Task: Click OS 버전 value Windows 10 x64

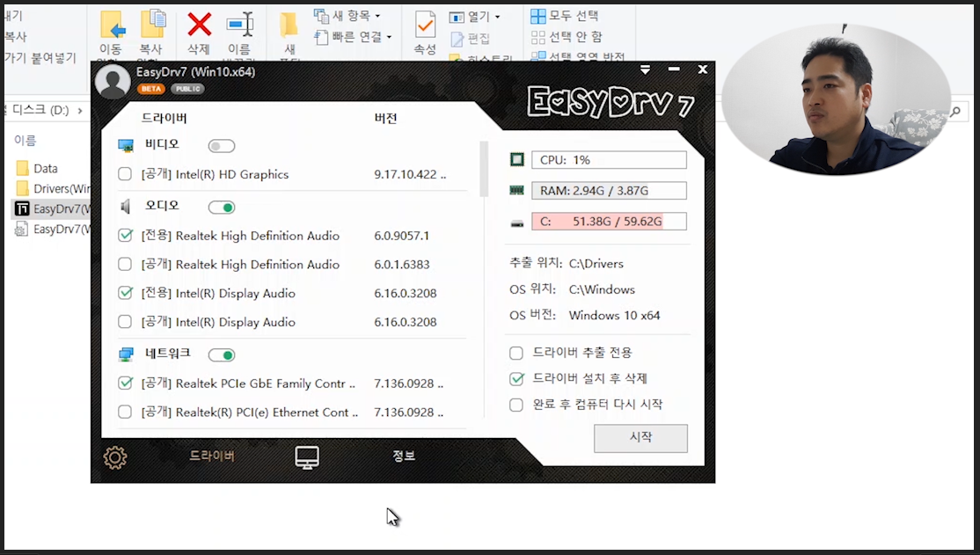Action: coord(614,316)
